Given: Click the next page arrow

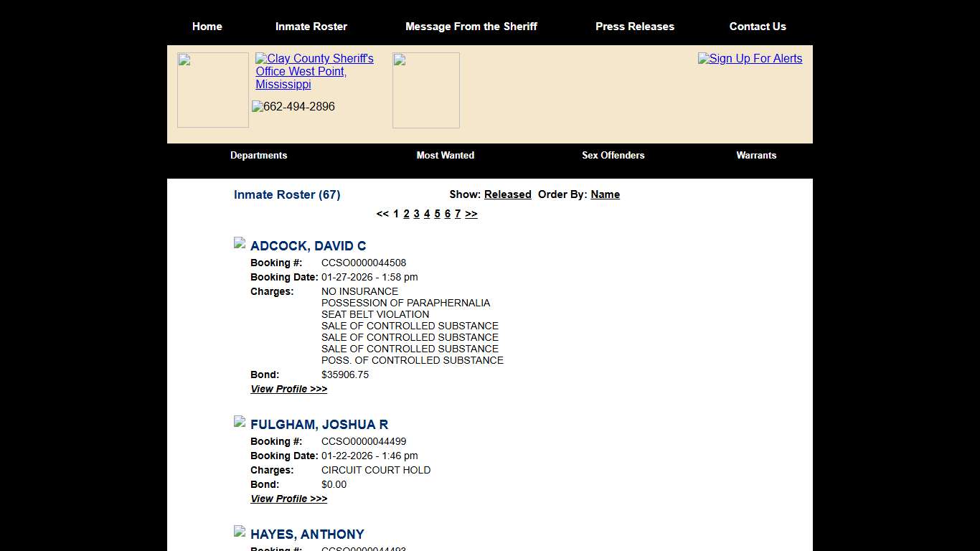Looking at the screenshot, I should (x=471, y=214).
